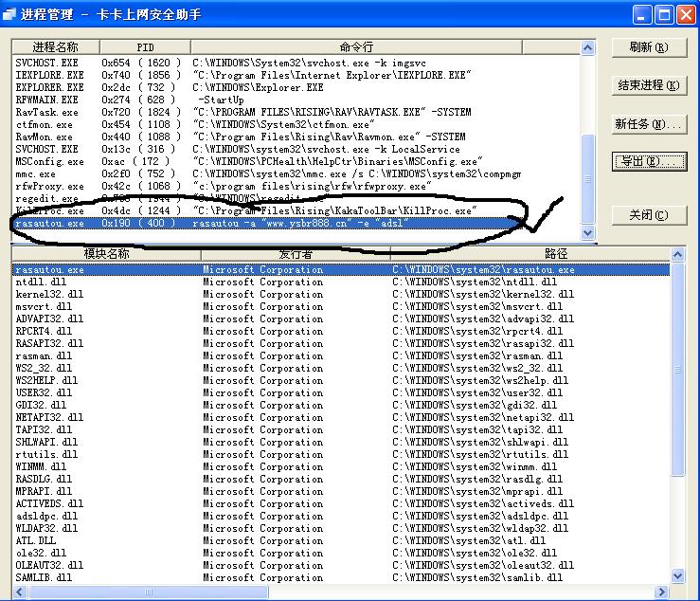Select the ATL.DLL module row
Viewport: 700px width, 601px height.
click(x=341, y=540)
